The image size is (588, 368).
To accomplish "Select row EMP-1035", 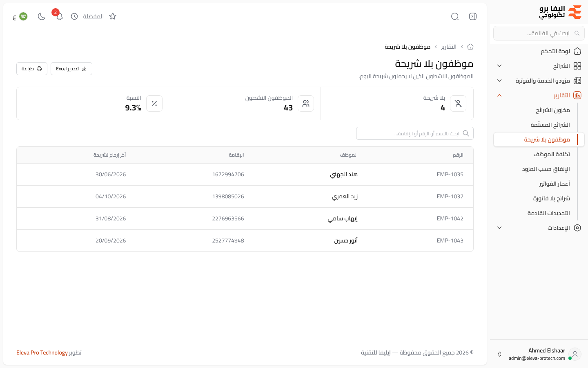I will point(245,174).
